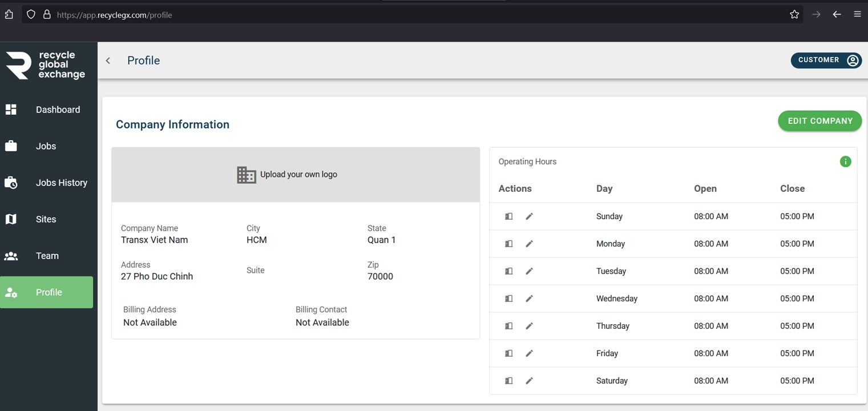The height and width of the screenshot is (411, 868).
Task: Click the browser forward arrow
Action: pos(816,15)
